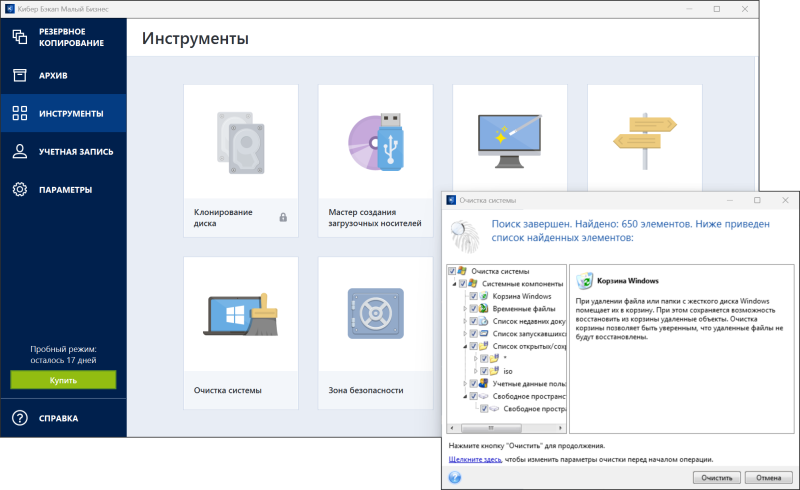This screenshot has width=800, height=490.
Task: Click the green Купить button
Action: pyautogui.click(x=63, y=380)
